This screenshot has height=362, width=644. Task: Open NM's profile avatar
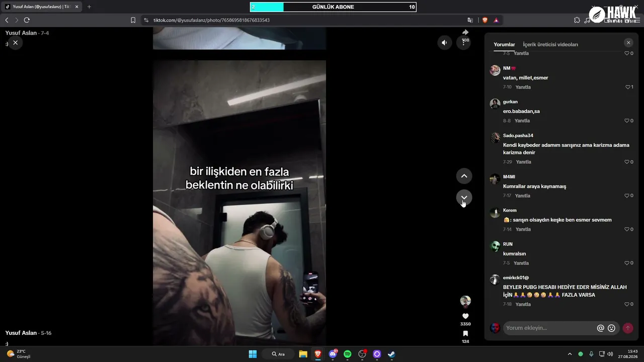[495, 70]
